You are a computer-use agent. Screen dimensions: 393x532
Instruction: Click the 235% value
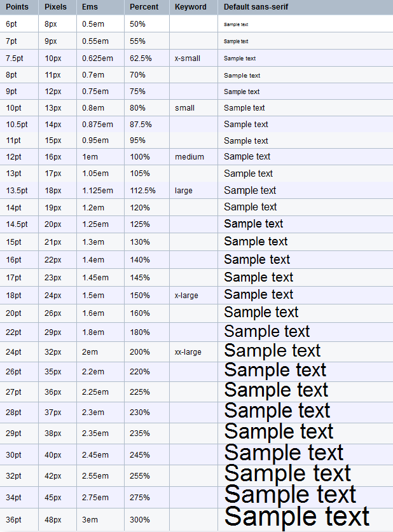tap(140, 433)
